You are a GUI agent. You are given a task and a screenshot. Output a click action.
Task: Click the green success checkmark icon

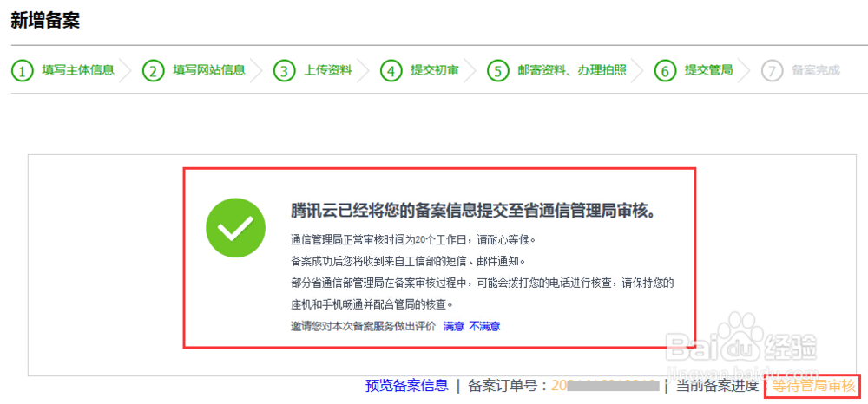(235, 228)
